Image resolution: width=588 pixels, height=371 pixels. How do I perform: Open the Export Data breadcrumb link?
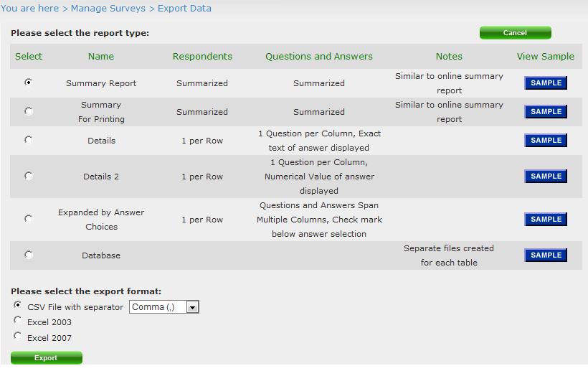[184, 9]
